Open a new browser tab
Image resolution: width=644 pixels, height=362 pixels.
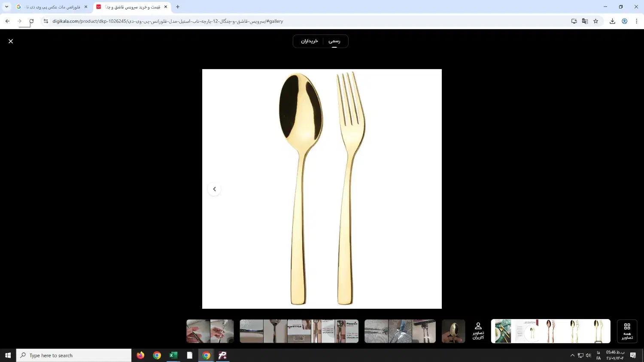point(178,7)
